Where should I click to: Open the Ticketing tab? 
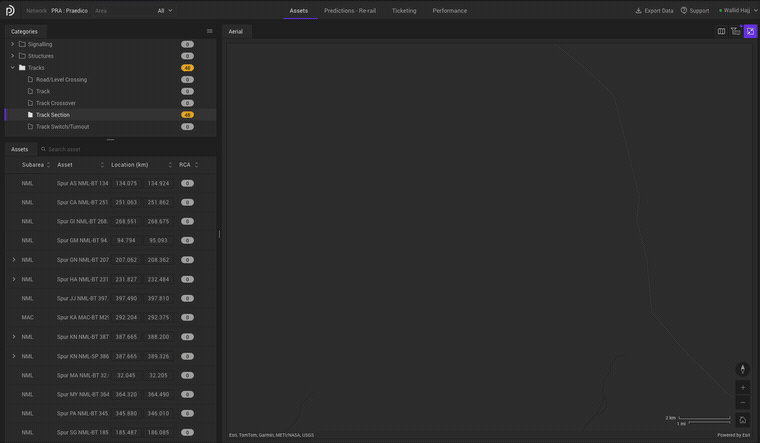click(x=404, y=11)
